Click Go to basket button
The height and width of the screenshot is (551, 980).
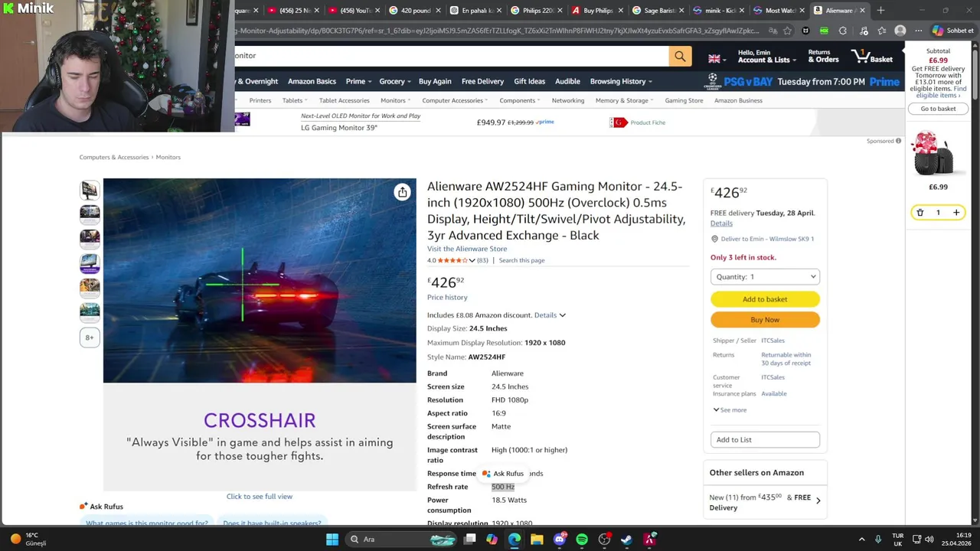pos(938,109)
